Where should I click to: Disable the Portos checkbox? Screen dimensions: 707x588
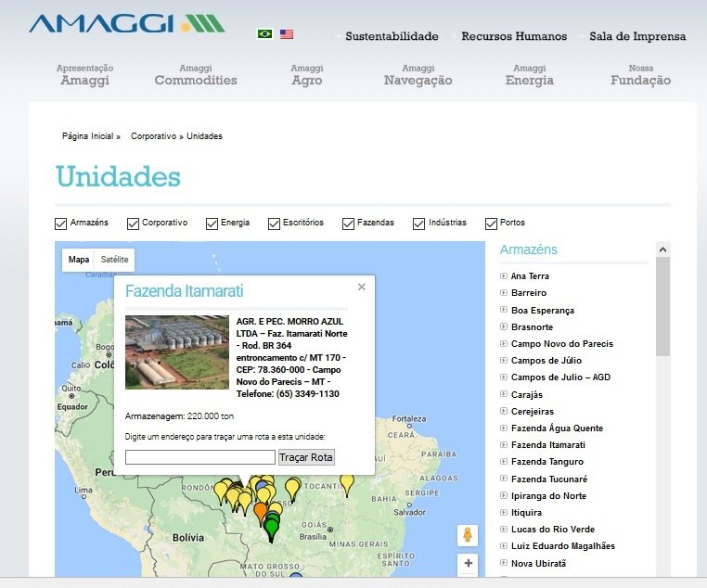point(491,224)
